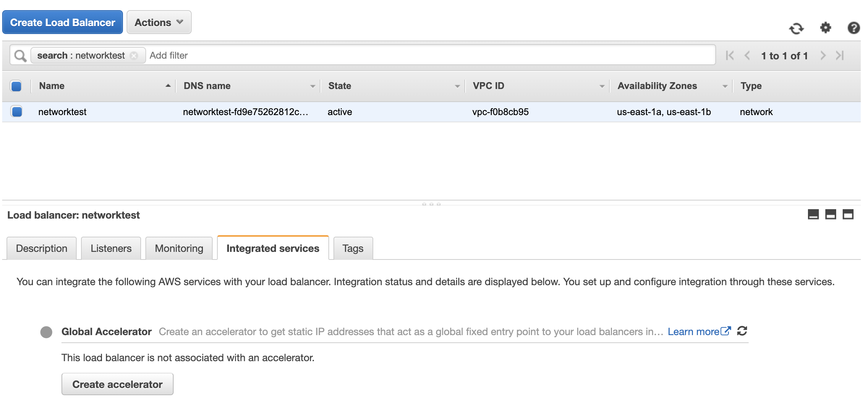The width and height of the screenshot is (868, 414).
Task: Remove the networktest search filter chip
Action: pyautogui.click(x=134, y=56)
